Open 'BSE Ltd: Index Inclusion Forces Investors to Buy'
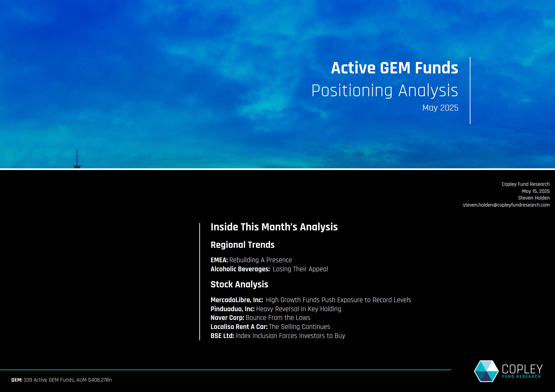555x392 pixels. point(278,336)
